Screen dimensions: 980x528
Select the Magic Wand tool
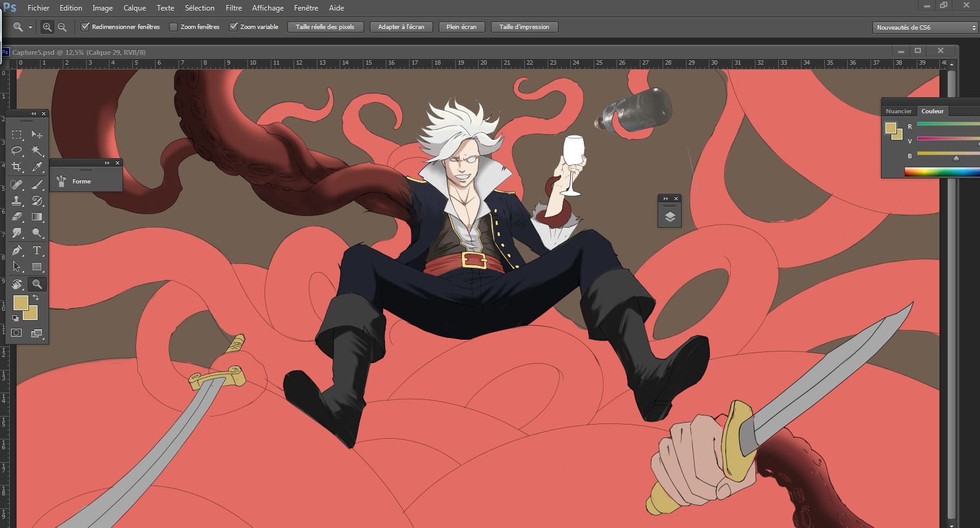coord(37,151)
